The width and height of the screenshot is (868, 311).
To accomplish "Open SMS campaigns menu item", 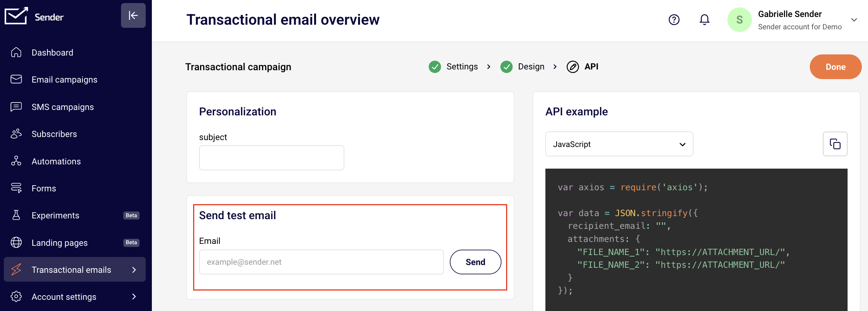I will 62,107.
